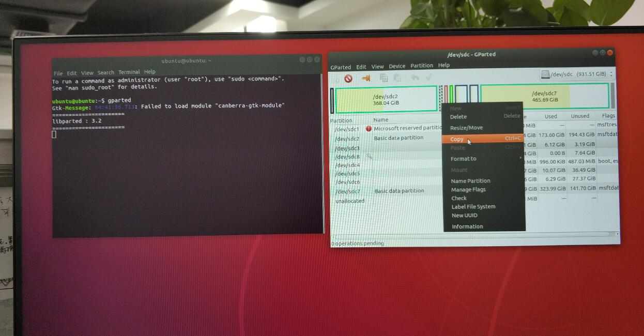Choose Copy in the context menu
This screenshot has width=644, height=336.
coord(483,139)
